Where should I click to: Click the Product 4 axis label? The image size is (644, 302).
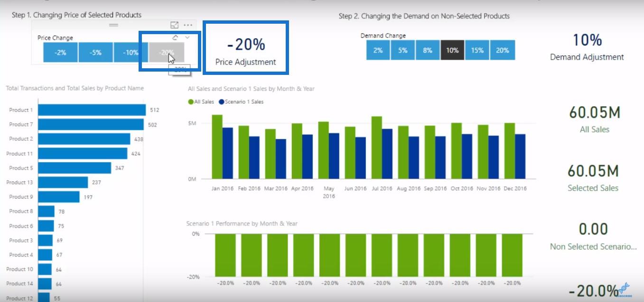[x=21, y=255]
